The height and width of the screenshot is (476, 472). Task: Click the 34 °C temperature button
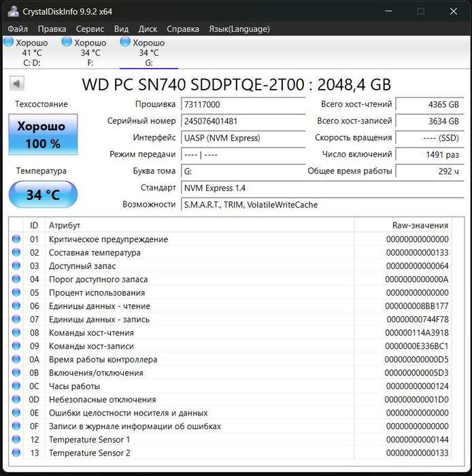43,194
